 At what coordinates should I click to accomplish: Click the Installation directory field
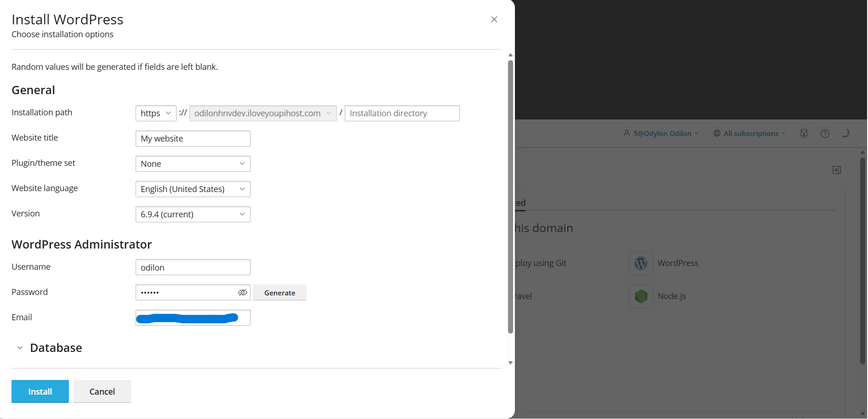click(x=402, y=113)
